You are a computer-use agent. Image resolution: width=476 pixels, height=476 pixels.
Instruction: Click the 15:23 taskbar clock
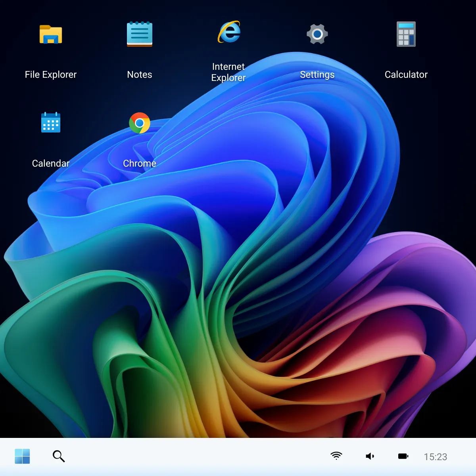435,457
